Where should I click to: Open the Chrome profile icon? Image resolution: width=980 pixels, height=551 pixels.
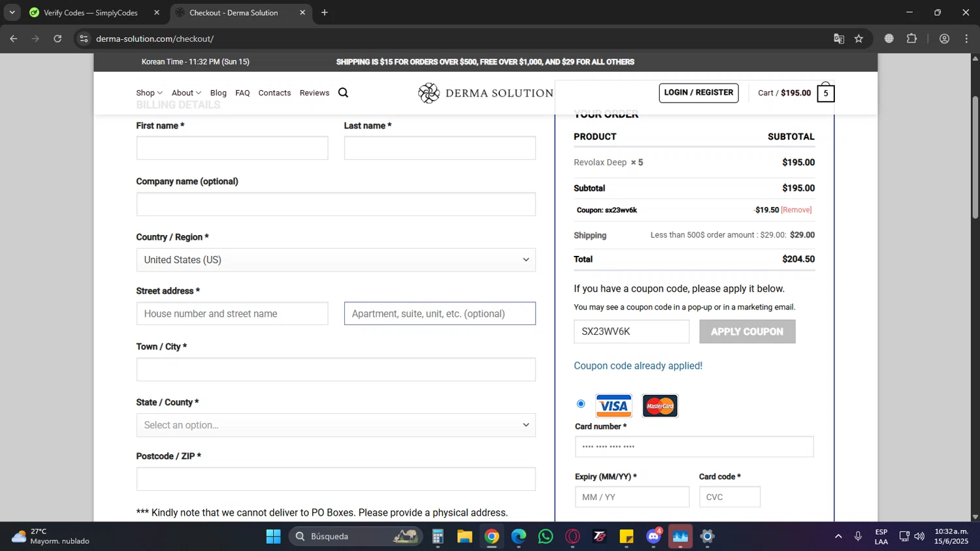coord(944,39)
